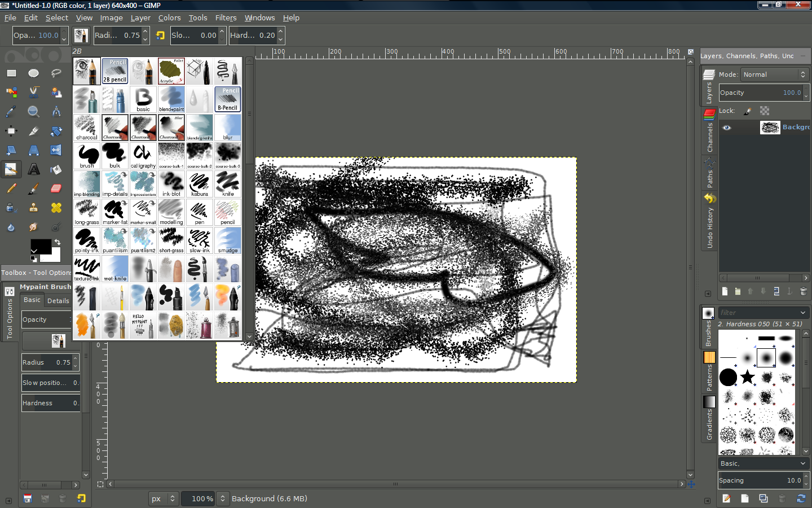Toggle visibility of the Background layer
Screen dimensions: 812x508
coord(727,128)
